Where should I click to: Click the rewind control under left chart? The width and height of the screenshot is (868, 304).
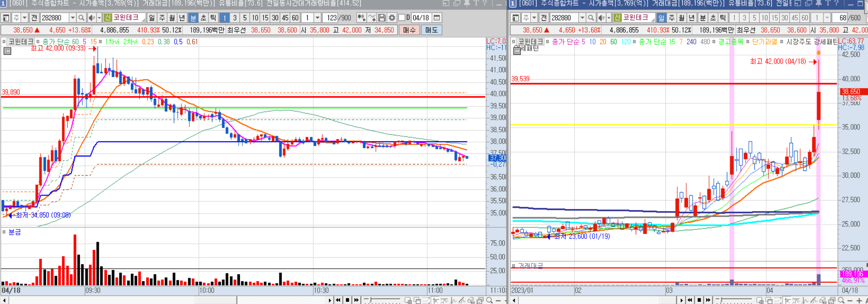(338, 300)
